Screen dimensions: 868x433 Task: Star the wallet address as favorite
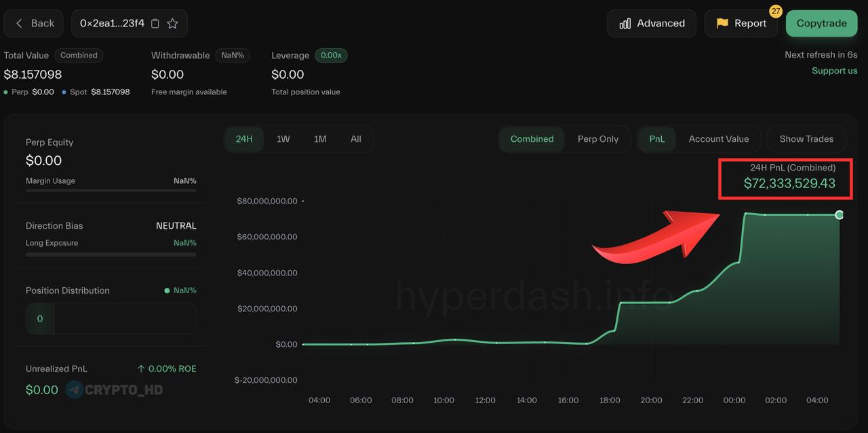(172, 23)
